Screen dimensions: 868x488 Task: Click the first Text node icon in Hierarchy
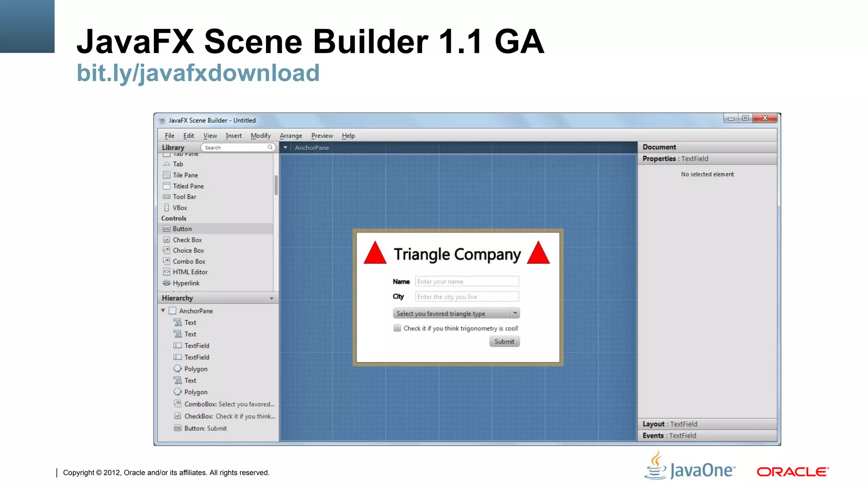tap(178, 322)
